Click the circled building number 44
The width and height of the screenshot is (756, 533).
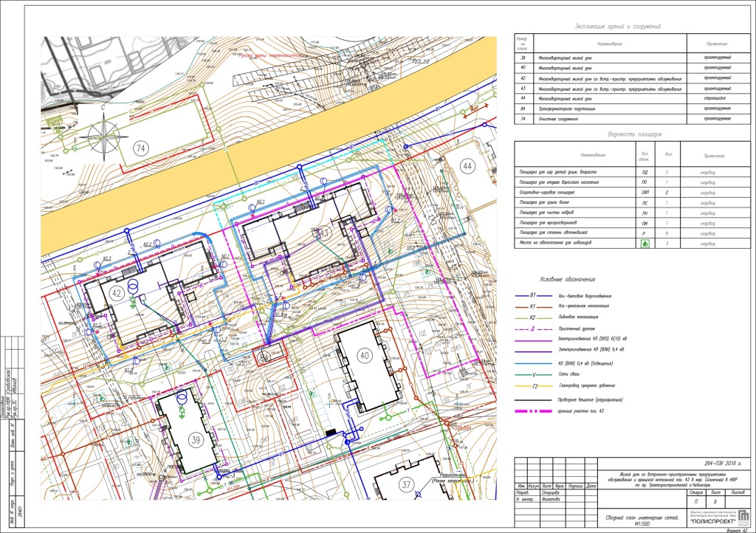pyautogui.click(x=467, y=166)
